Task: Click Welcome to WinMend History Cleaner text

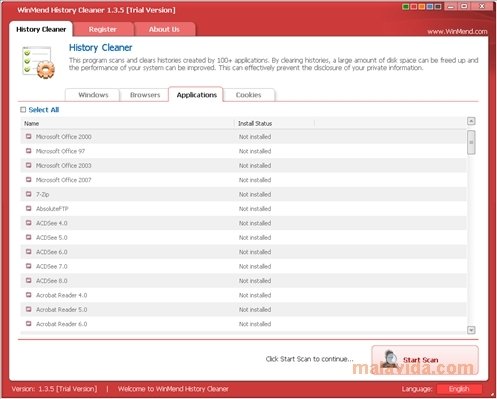Action: coord(173,389)
